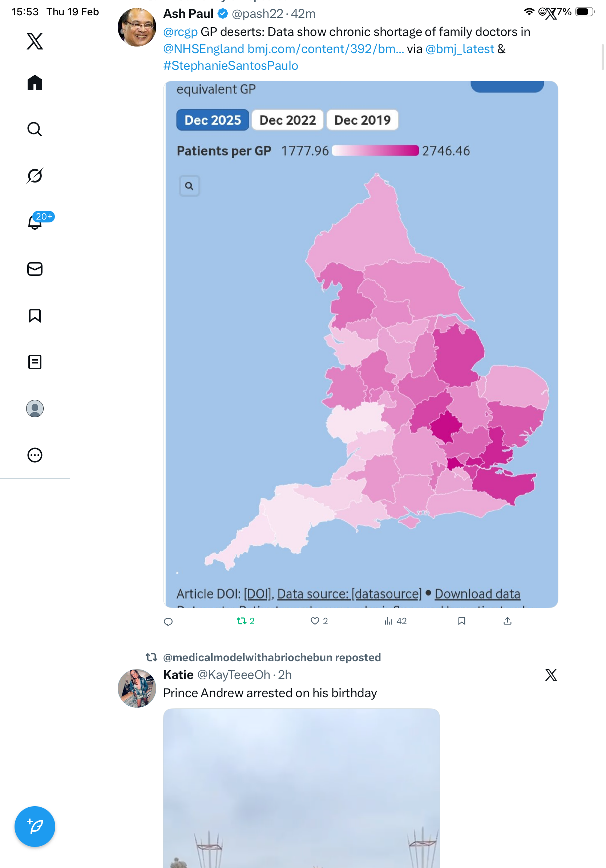Tap the compose post button

click(x=35, y=827)
